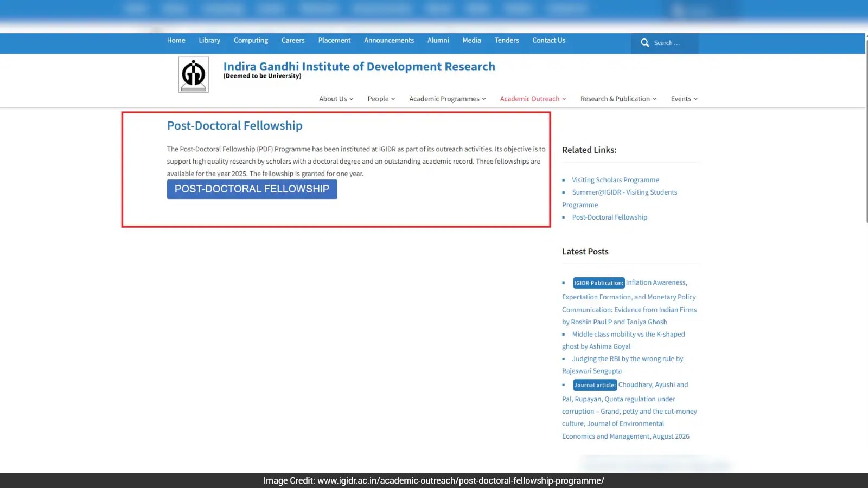868x488 pixels.
Task: Click the blue POST-DOCTORAL FELLOWSHIP button
Action: point(252,189)
